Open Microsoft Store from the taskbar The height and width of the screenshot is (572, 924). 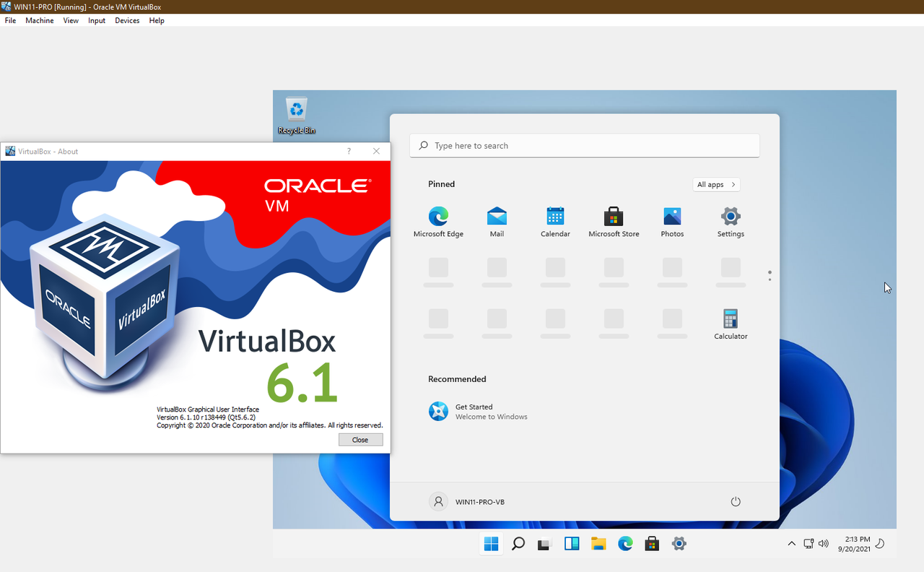click(652, 544)
